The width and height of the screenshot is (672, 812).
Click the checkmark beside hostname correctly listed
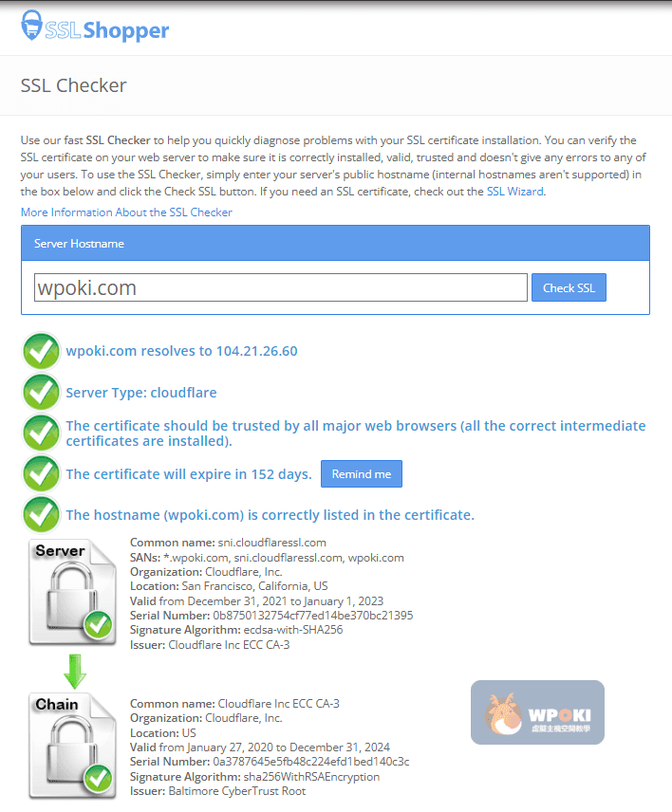41,514
